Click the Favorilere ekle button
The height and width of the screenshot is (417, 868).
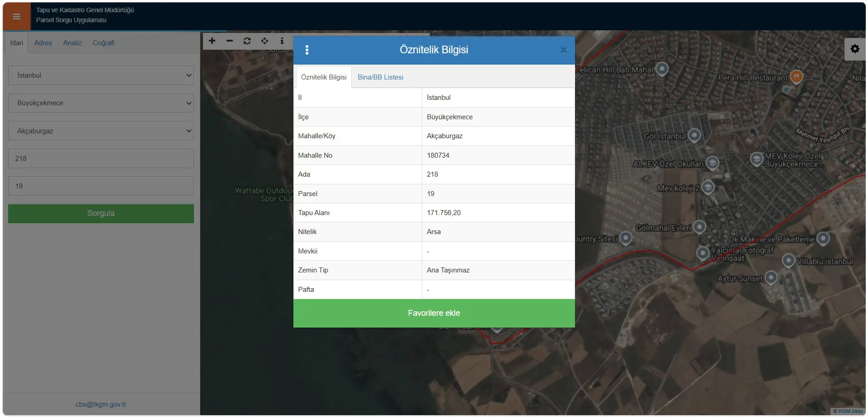(434, 313)
